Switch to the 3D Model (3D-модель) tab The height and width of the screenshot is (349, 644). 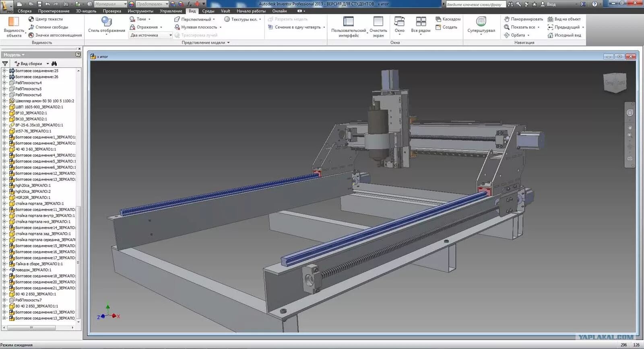[86, 11]
